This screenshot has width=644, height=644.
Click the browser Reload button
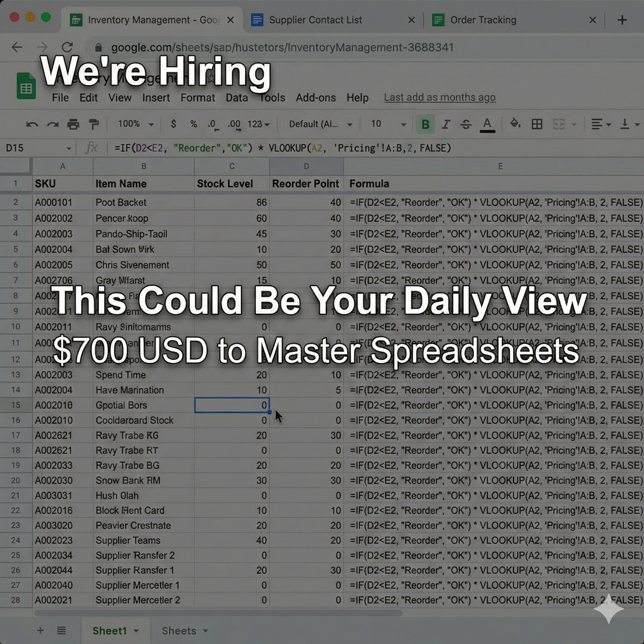(67, 47)
